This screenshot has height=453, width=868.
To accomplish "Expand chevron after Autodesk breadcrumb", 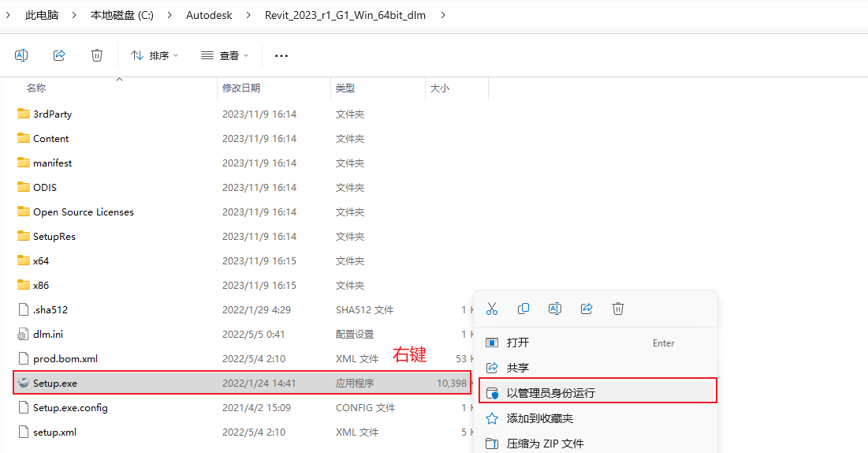I will [x=248, y=16].
